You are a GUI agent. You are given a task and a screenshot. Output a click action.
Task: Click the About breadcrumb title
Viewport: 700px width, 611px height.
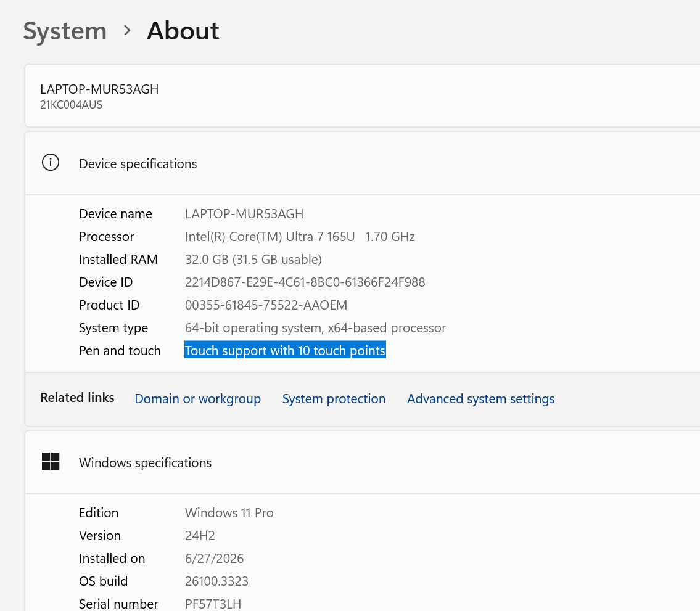(x=183, y=31)
